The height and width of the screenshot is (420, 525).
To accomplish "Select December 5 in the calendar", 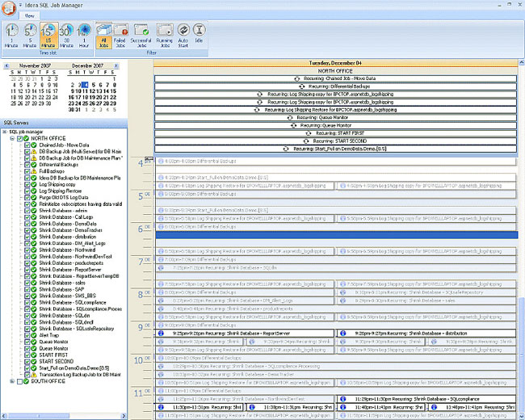I will click(94, 85).
